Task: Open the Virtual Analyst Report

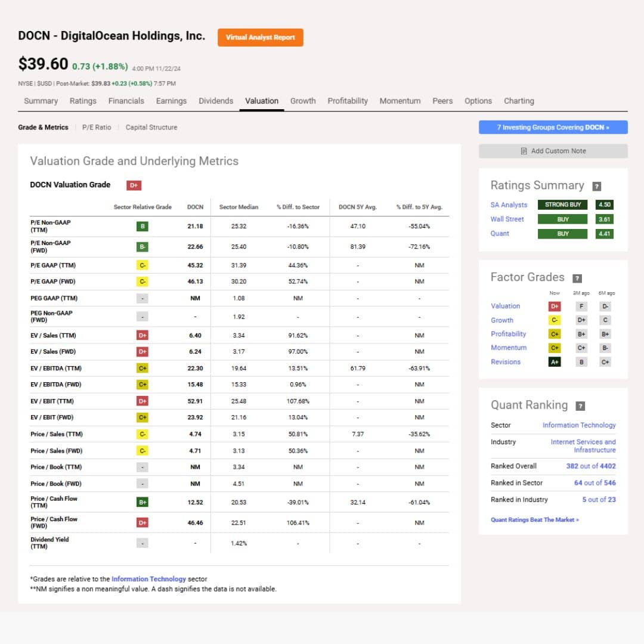Action: click(261, 38)
